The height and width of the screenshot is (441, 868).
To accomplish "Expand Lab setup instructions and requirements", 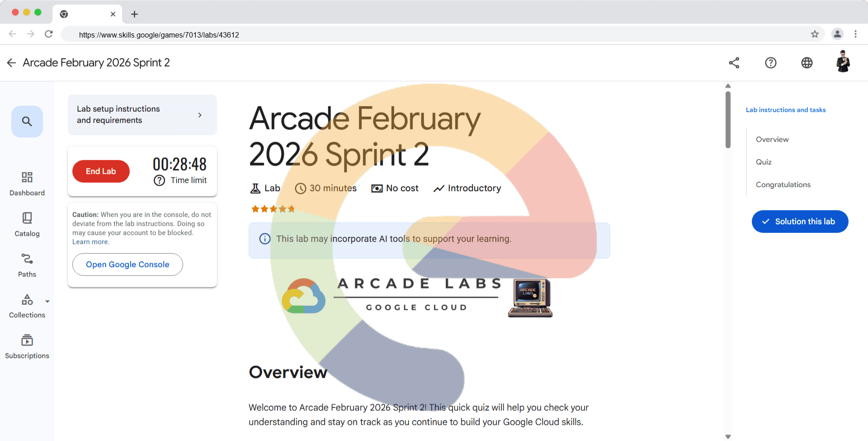I will 142,115.
